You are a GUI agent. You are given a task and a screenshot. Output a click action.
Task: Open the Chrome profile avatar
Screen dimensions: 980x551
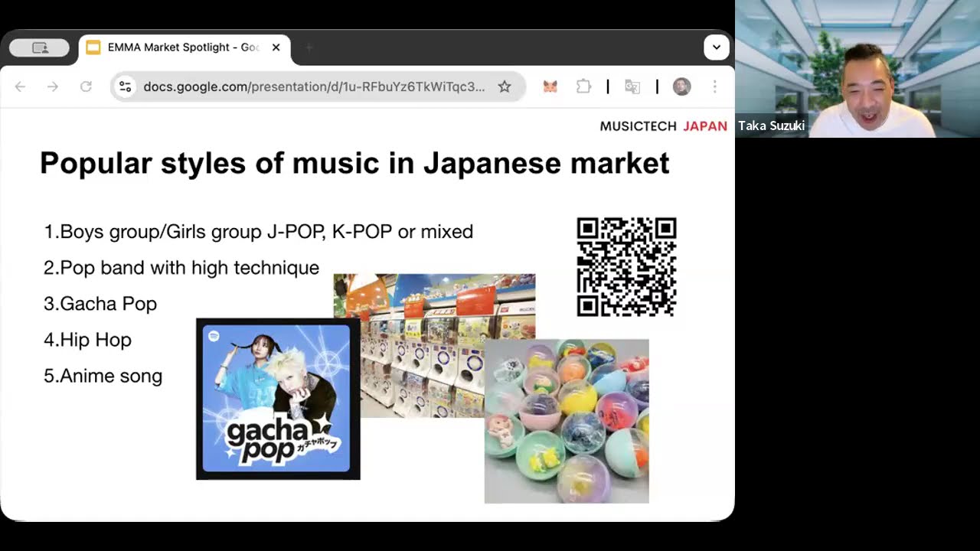click(x=681, y=86)
